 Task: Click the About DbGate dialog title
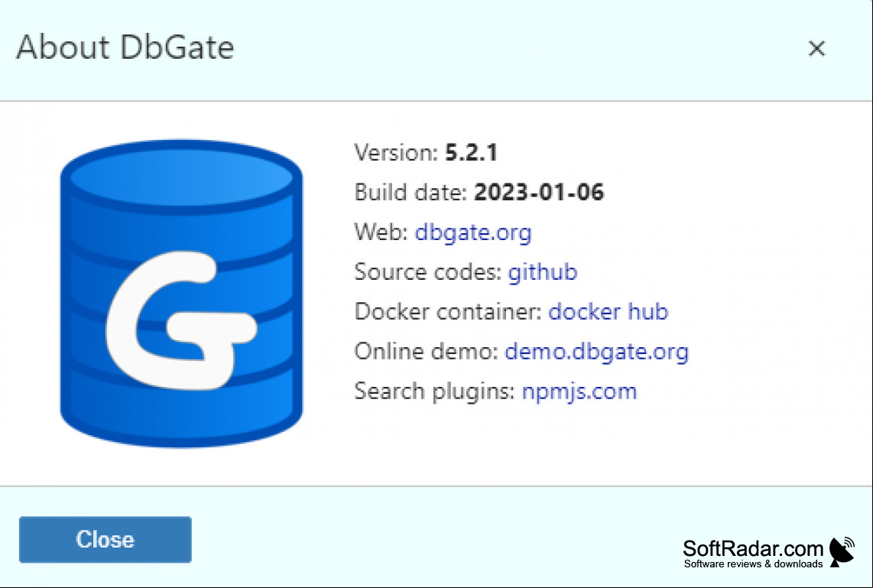(125, 47)
